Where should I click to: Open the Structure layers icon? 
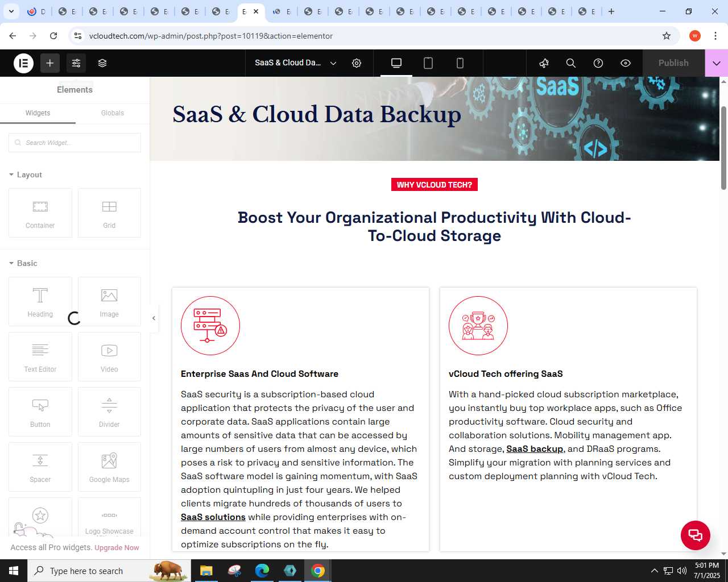pyautogui.click(x=102, y=63)
